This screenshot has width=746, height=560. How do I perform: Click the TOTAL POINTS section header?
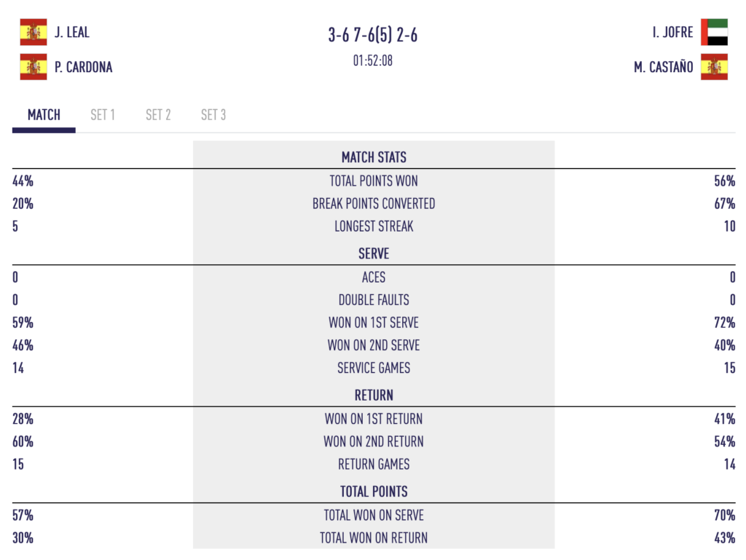pyautogui.click(x=374, y=492)
